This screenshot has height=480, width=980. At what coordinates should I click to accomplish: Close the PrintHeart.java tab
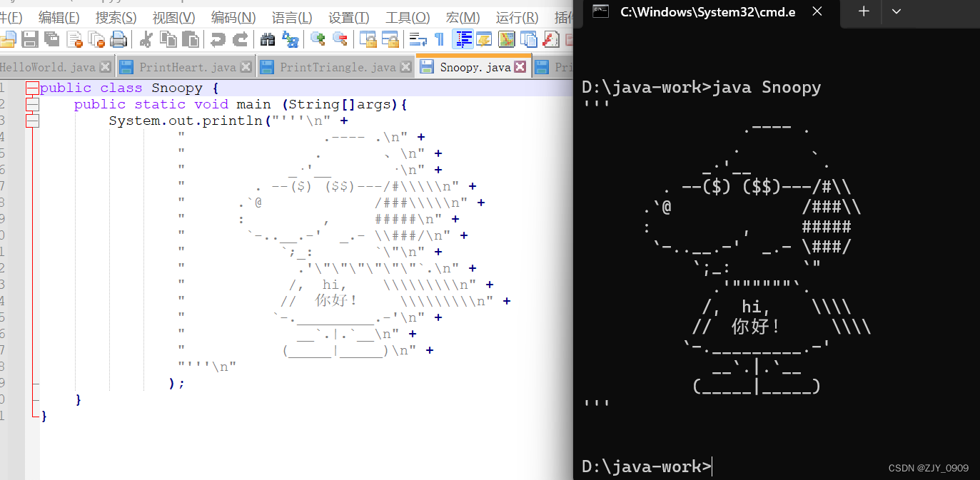246,67
